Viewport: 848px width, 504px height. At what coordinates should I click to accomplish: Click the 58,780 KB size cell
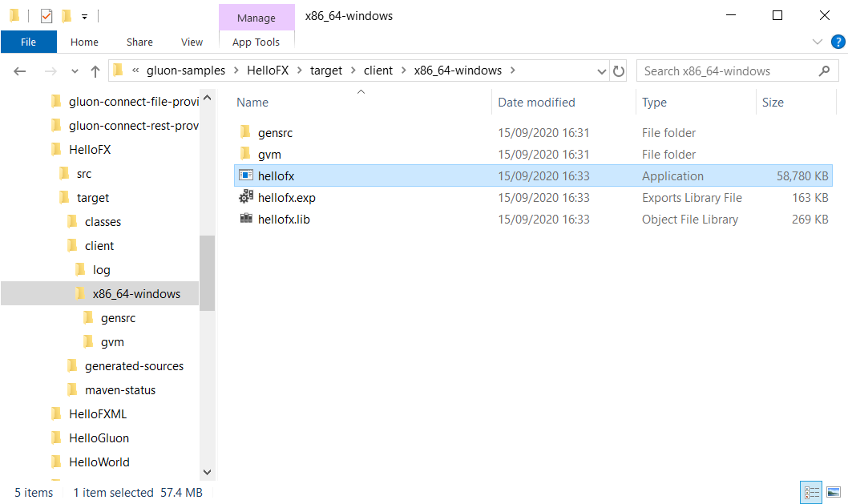pos(802,176)
